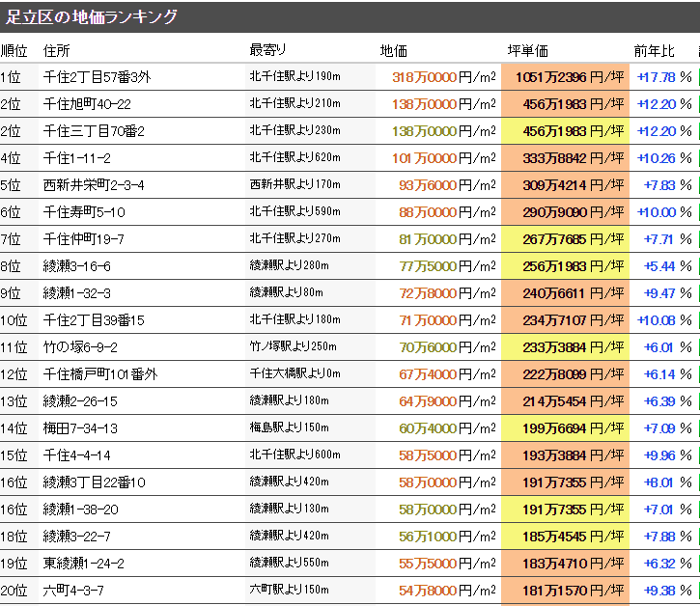Click yellow tsubo price cell 267万7685 円/坪
The height and width of the screenshot is (606, 700).
[564, 239]
